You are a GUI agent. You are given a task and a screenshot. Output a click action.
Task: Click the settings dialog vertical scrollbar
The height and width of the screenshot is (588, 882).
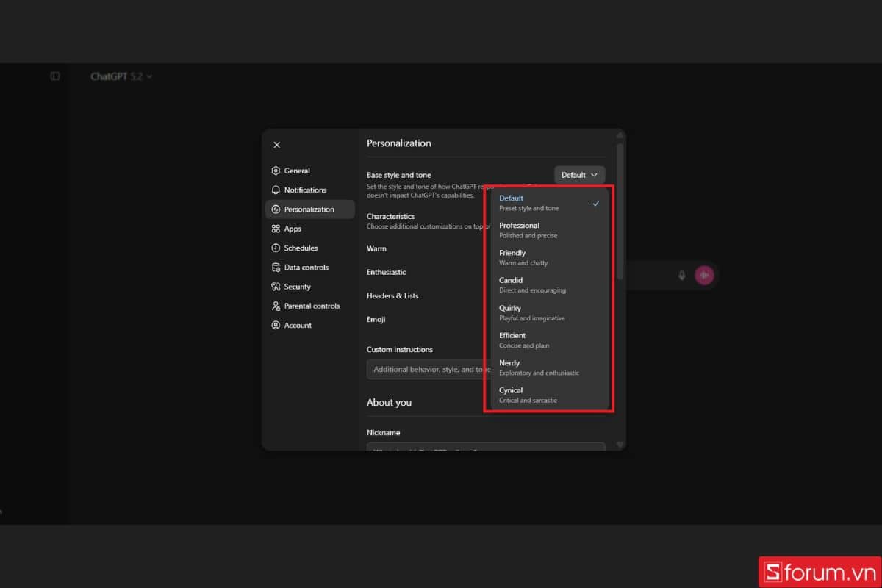pyautogui.click(x=620, y=213)
